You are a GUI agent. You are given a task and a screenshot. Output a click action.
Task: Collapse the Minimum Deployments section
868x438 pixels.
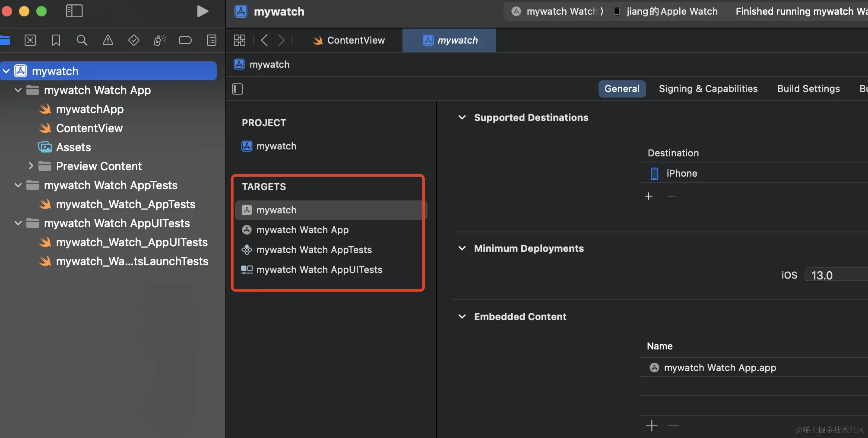coord(462,248)
